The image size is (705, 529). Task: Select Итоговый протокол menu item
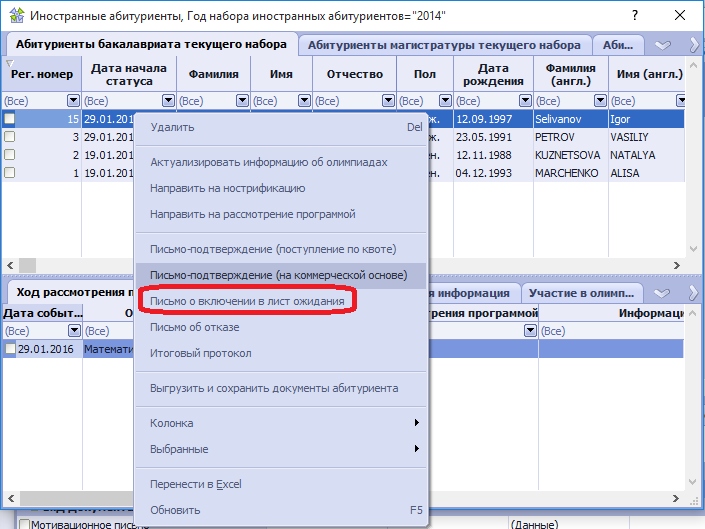click(281, 354)
